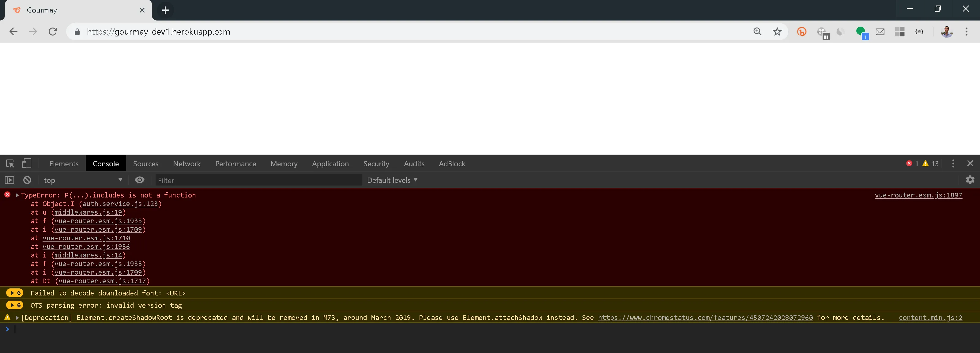980x353 pixels.
Task: Open the mail extension envelope icon
Action: click(x=880, y=32)
